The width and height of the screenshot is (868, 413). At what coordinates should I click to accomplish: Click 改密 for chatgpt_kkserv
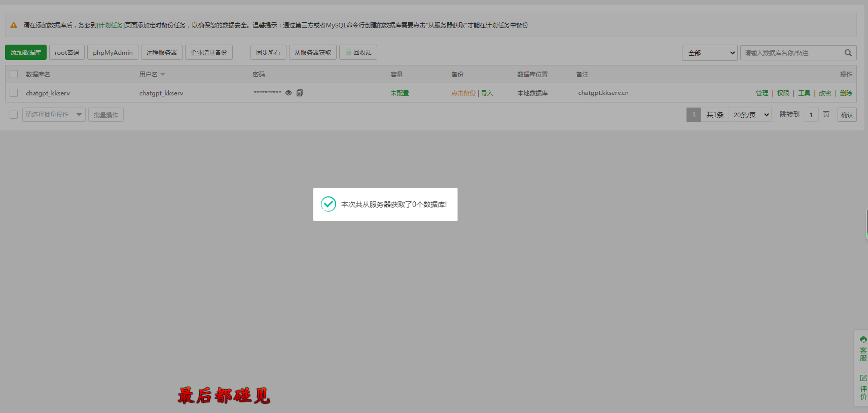825,93
